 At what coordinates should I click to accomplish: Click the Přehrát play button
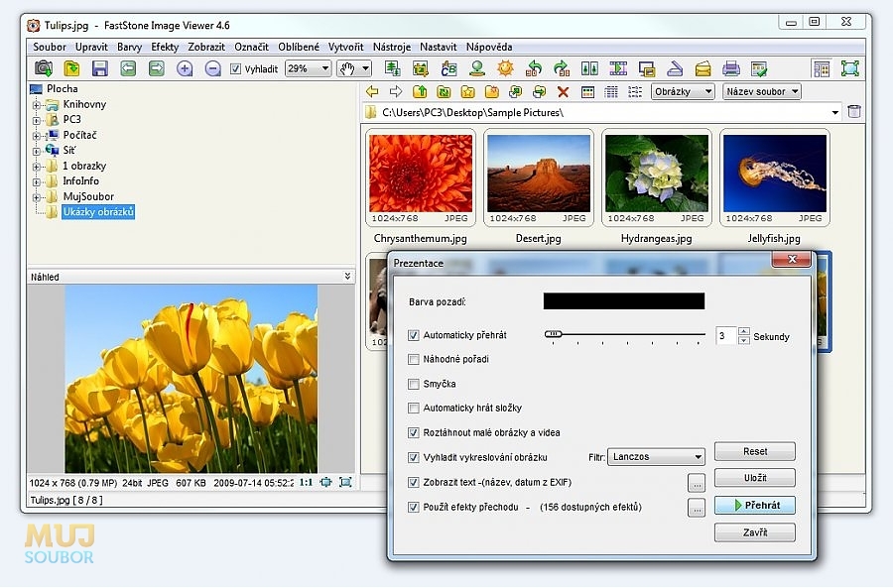pyautogui.click(x=755, y=505)
